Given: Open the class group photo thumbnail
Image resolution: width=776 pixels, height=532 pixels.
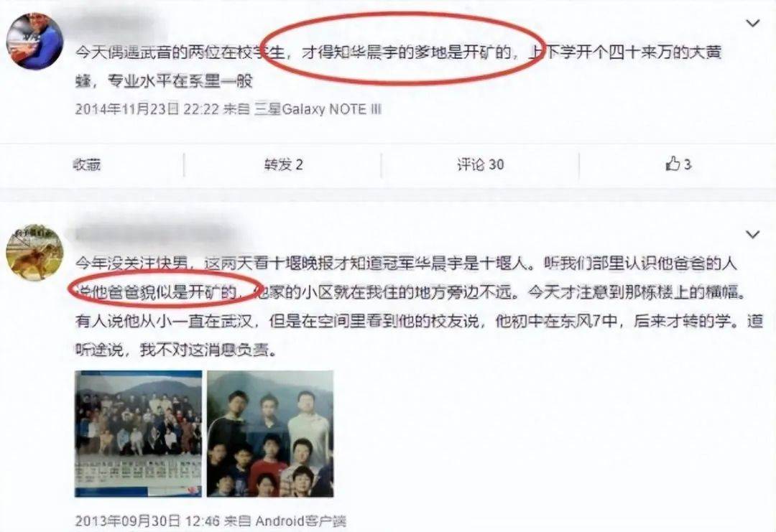Looking at the screenshot, I should point(139,434).
